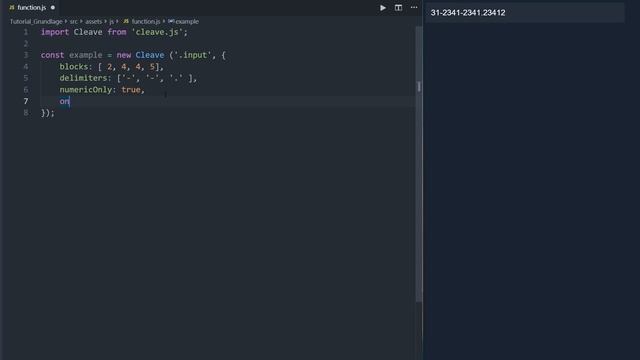Image resolution: width=640 pixels, height=360 pixels.
Task: Open the assets breadcrumb segment
Action: pos(93,21)
